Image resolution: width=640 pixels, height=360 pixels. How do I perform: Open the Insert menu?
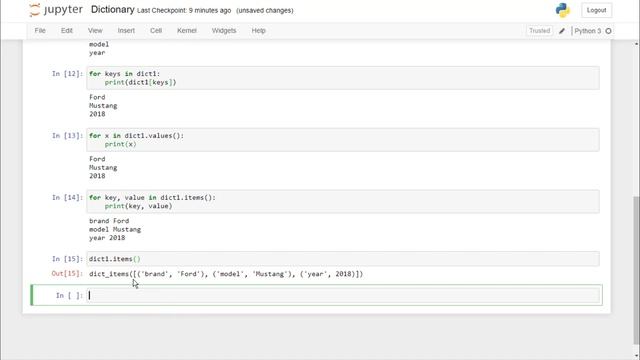tap(126, 31)
